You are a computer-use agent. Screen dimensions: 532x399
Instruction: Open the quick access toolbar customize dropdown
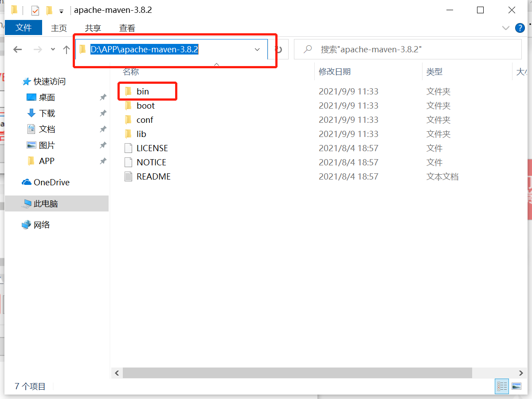(x=61, y=10)
